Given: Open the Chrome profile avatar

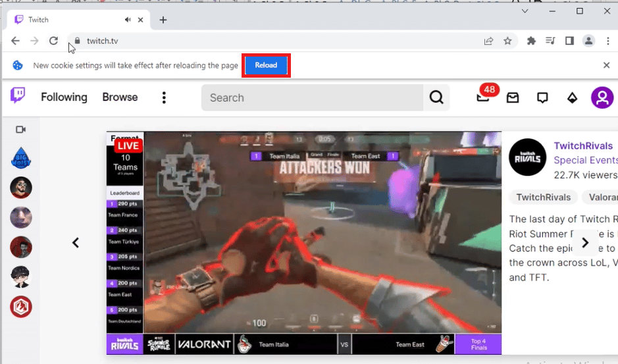Looking at the screenshot, I should (x=588, y=41).
